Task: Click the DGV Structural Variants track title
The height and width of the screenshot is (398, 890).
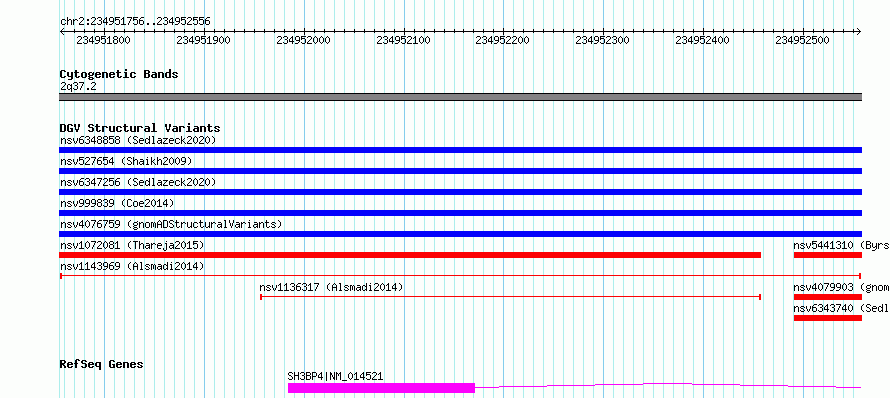Action: click(x=140, y=128)
